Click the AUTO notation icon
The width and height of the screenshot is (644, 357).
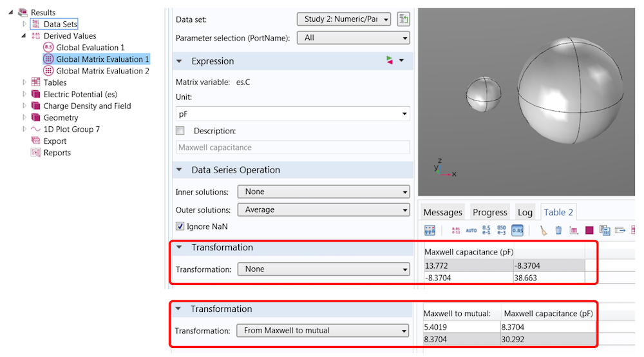[x=471, y=231]
